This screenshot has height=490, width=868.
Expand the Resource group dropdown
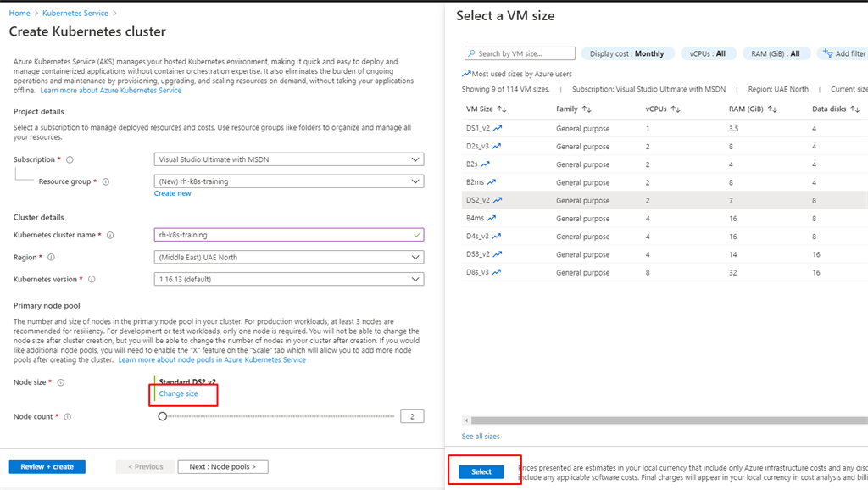point(289,181)
